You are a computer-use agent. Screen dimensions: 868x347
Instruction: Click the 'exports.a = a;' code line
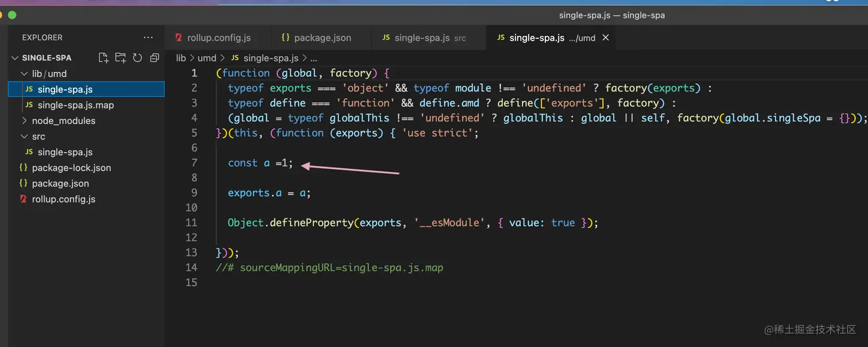269,193
